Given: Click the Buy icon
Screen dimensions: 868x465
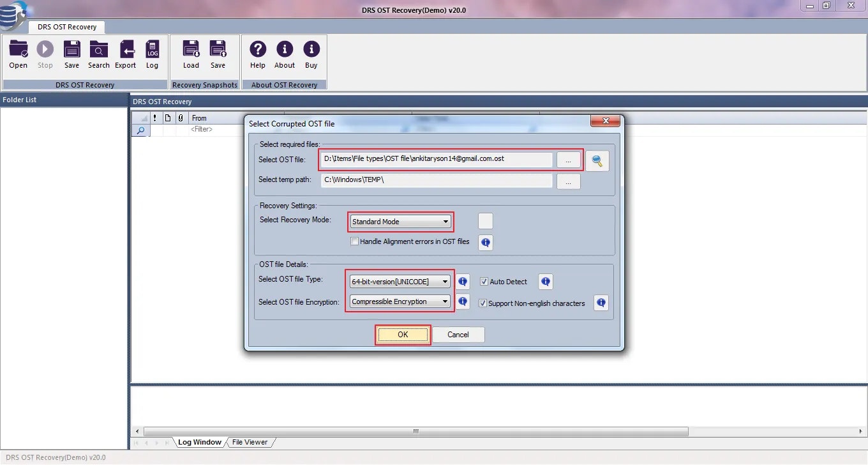Looking at the screenshot, I should click(x=311, y=54).
